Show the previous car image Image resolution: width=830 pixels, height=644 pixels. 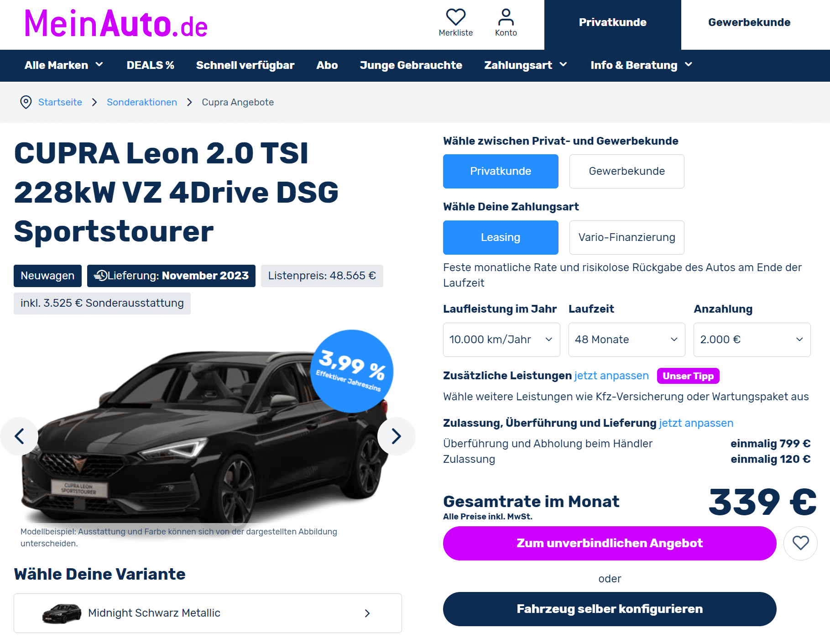19,436
